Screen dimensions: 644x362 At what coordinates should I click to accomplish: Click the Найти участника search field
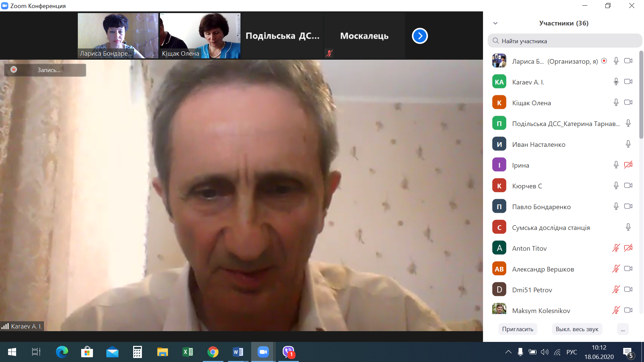(x=565, y=41)
